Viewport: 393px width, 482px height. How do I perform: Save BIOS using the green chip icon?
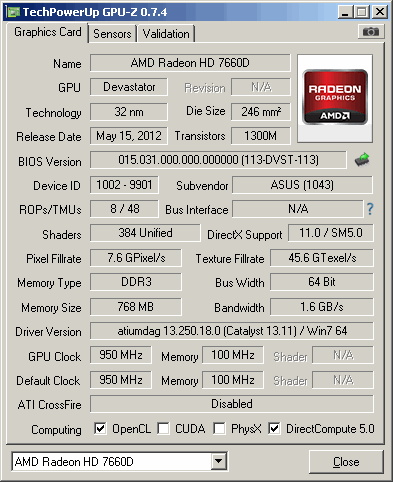point(362,160)
